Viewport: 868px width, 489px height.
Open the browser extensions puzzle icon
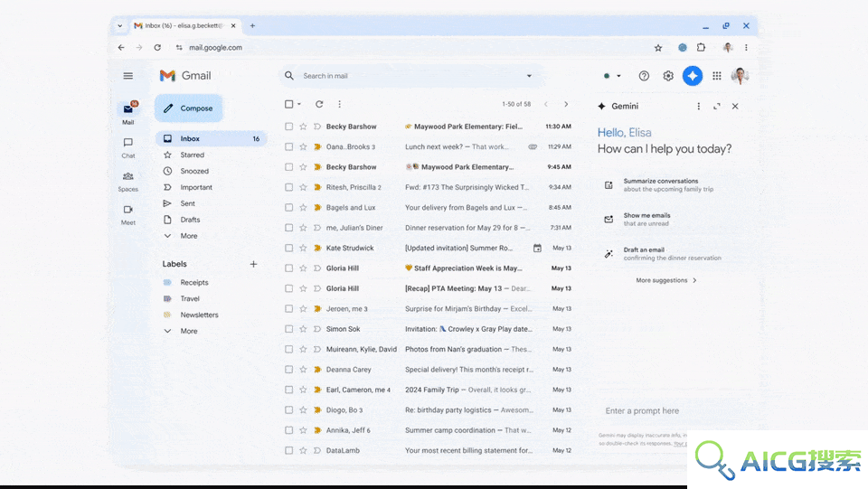[702, 48]
